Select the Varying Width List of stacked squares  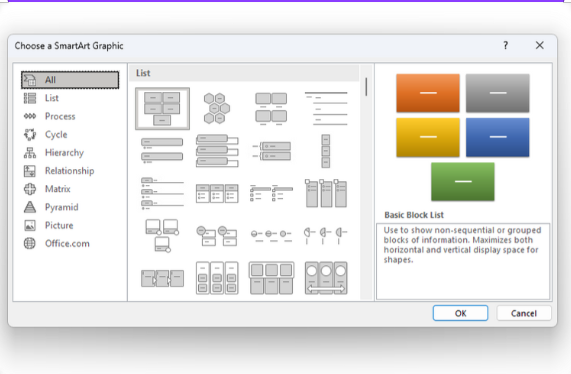[x=326, y=151]
